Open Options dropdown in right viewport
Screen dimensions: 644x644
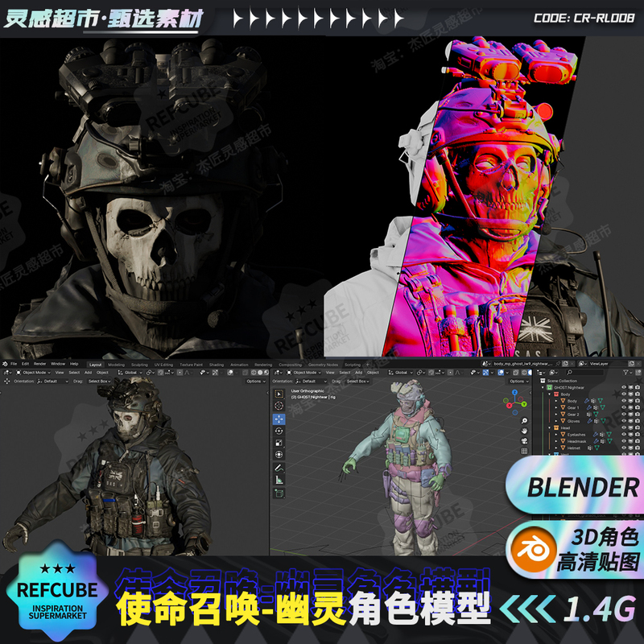pyautogui.click(x=519, y=381)
